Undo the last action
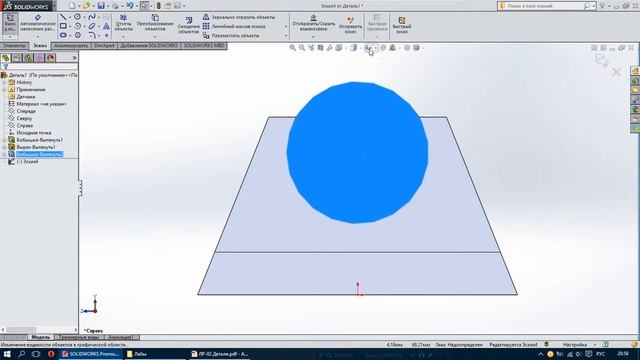 [130, 6]
